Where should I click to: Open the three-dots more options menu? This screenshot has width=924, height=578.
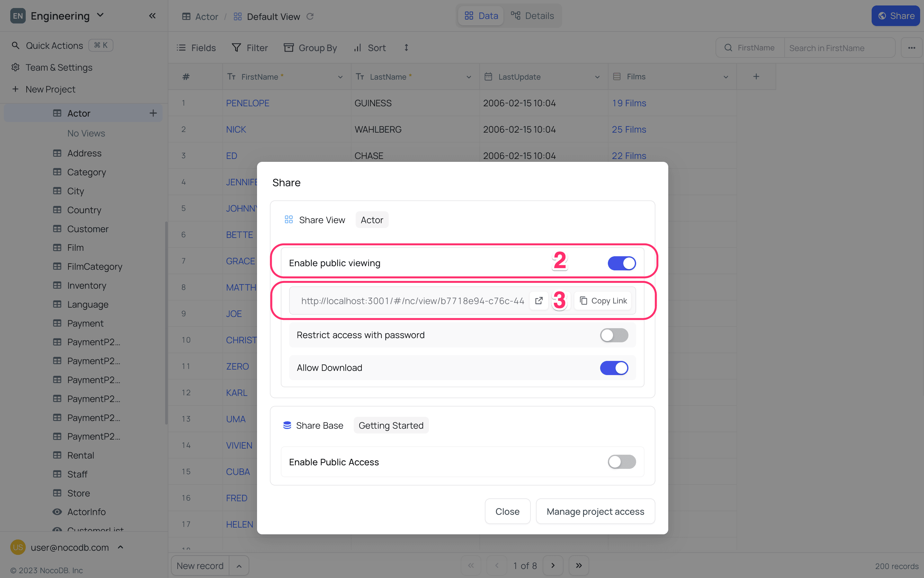click(x=911, y=48)
